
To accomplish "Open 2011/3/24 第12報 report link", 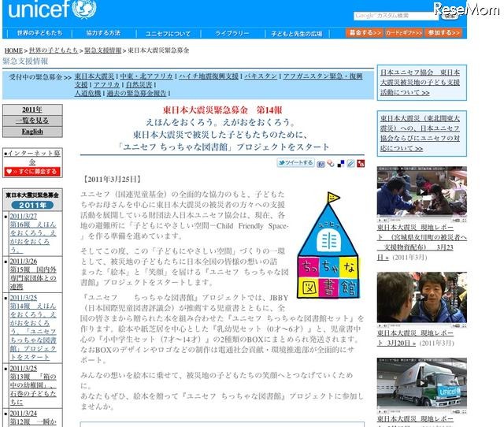I will tap(33, 418).
